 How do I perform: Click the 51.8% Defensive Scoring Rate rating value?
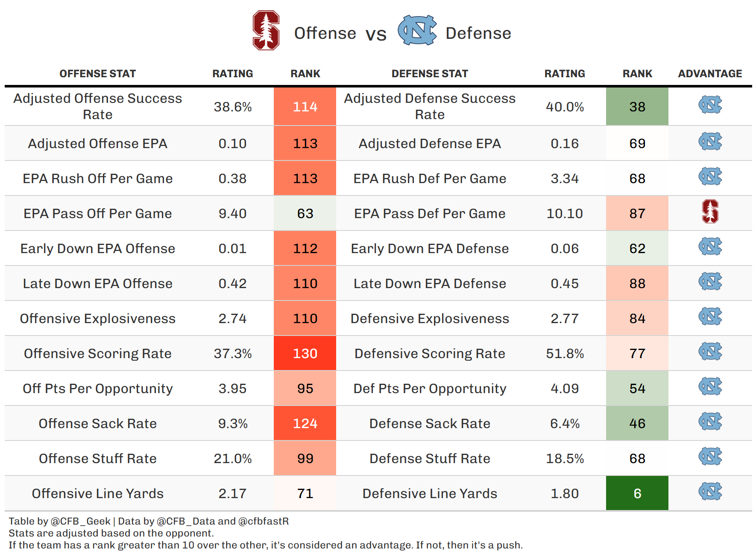coord(565,353)
